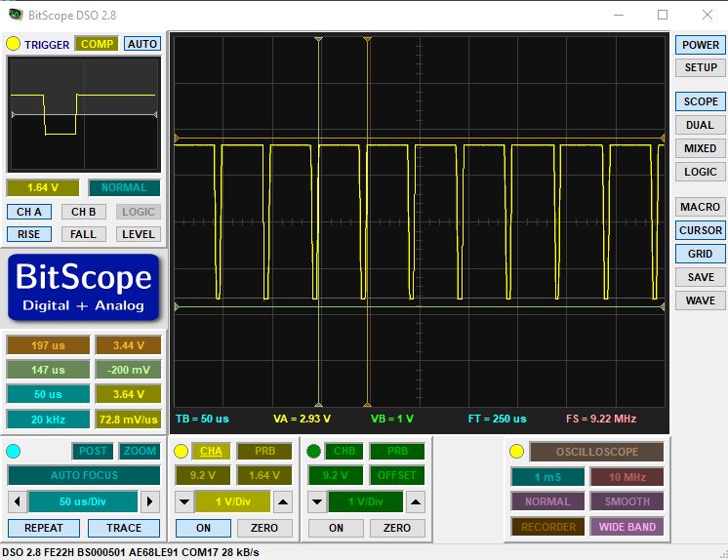Click the green time cursor top marker
728x560 pixels.
pos(318,39)
